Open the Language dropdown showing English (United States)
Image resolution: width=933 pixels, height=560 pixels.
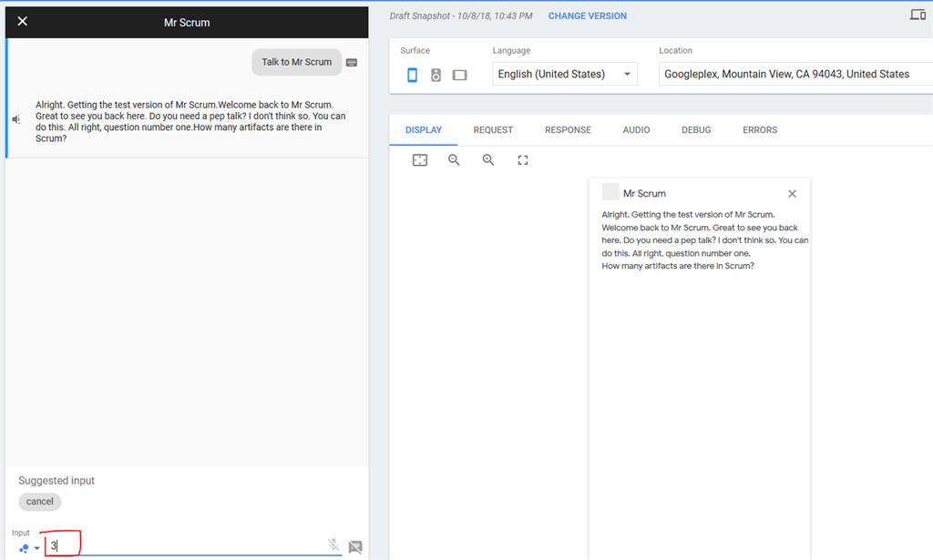(x=562, y=75)
